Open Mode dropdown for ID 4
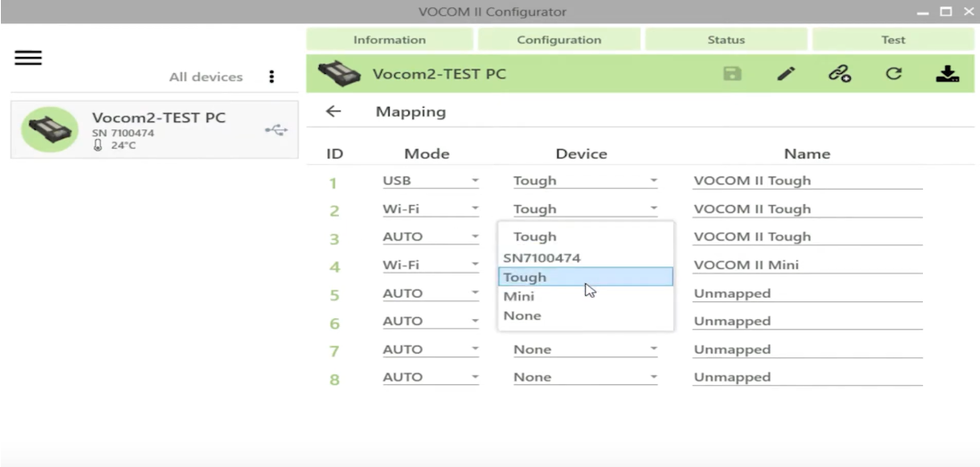This screenshot has width=980, height=467. (x=431, y=266)
